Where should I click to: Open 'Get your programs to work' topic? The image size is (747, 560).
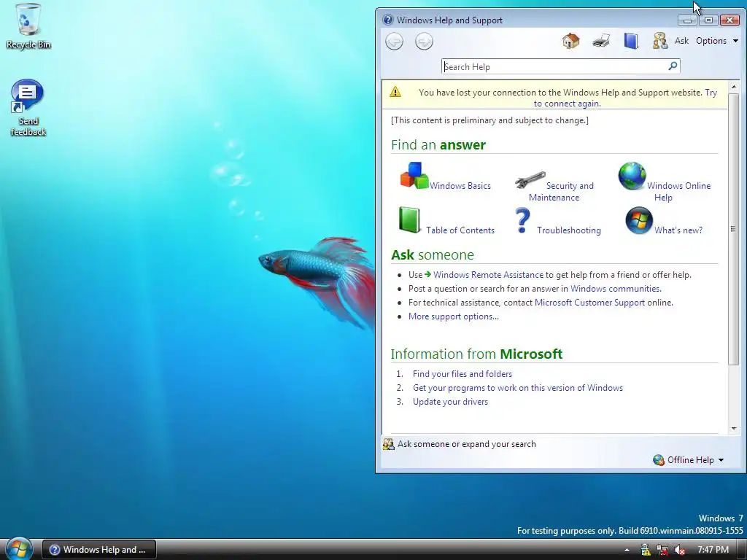(518, 388)
